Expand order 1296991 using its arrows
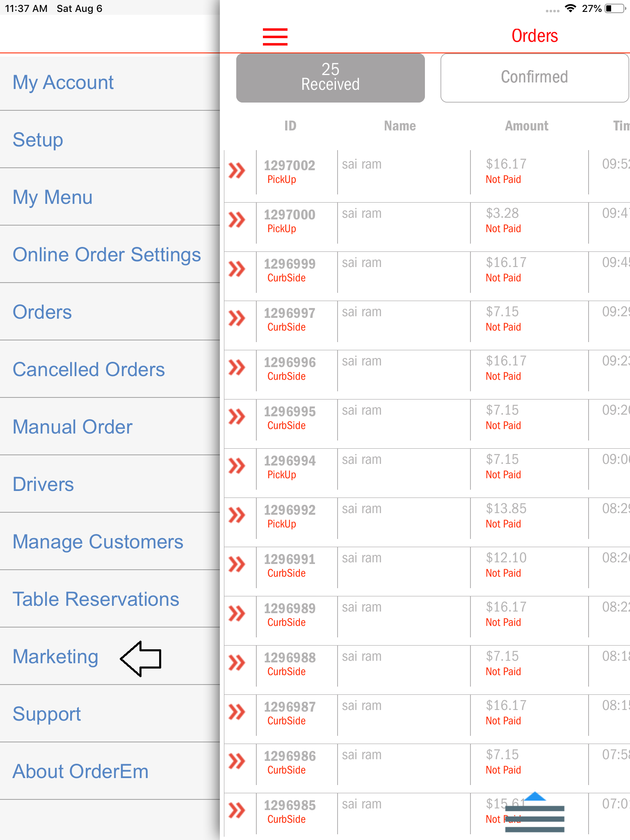The image size is (630, 840). (237, 564)
